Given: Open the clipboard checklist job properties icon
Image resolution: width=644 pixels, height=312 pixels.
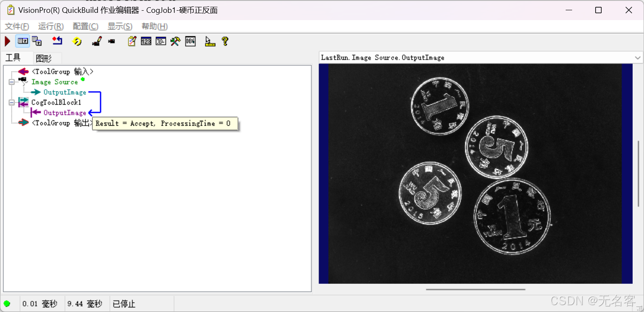Looking at the screenshot, I should coord(132,41).
